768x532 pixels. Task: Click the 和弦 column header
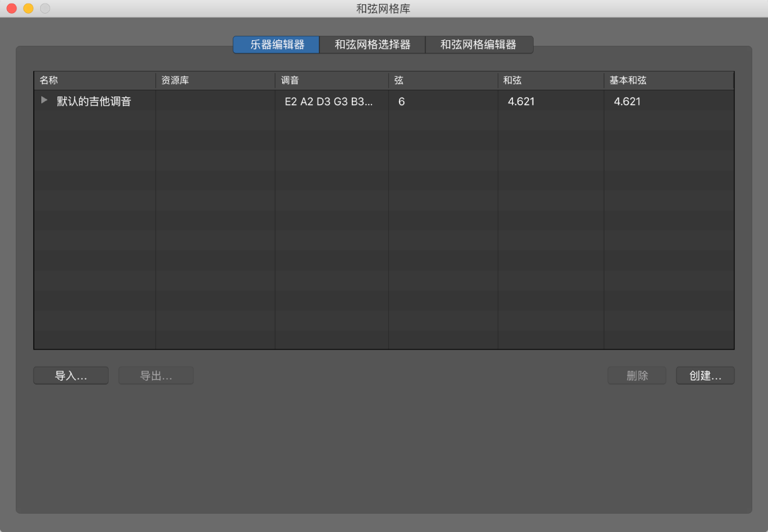[551, 81]
